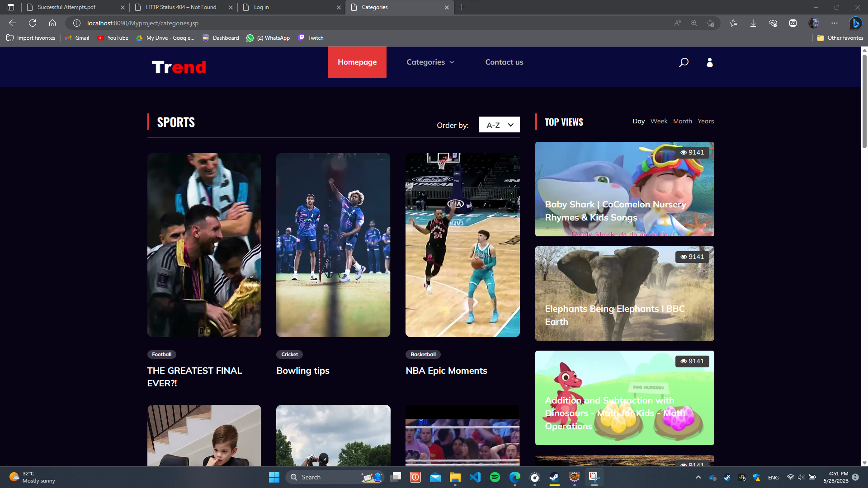
Task: Select the Years filter in Top Views
Action: coord(706,121)
